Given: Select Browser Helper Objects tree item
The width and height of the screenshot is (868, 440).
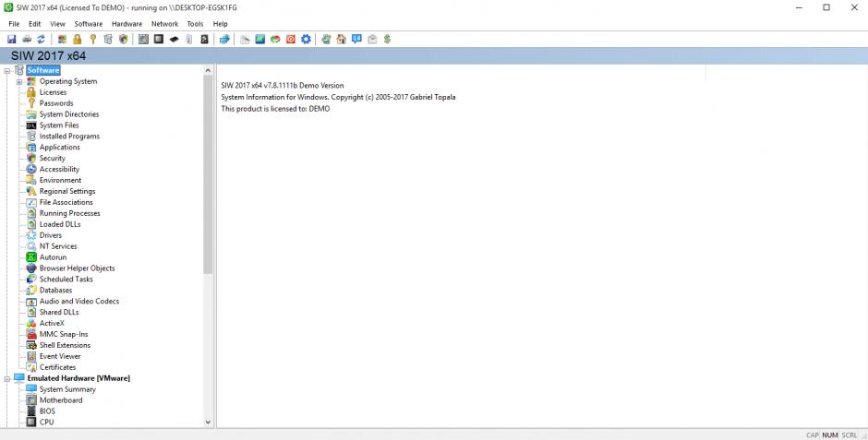Looking at the screenshot, I should pyautogui.click(x=77, y=268).
